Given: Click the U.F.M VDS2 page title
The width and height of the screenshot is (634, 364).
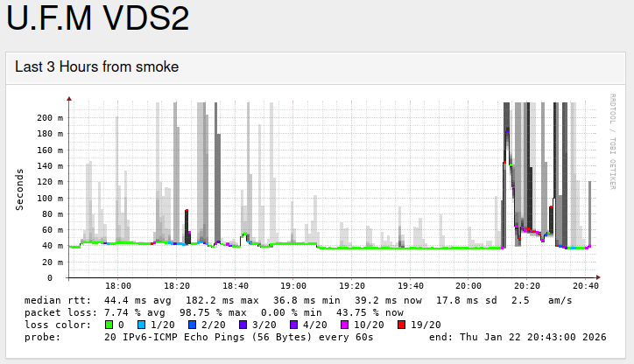Looking at the screenshot, I should coord(98,19).
